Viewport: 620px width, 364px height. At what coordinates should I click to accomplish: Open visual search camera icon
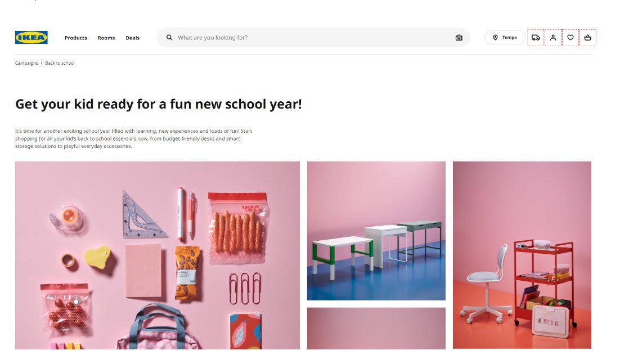(459, 38)
